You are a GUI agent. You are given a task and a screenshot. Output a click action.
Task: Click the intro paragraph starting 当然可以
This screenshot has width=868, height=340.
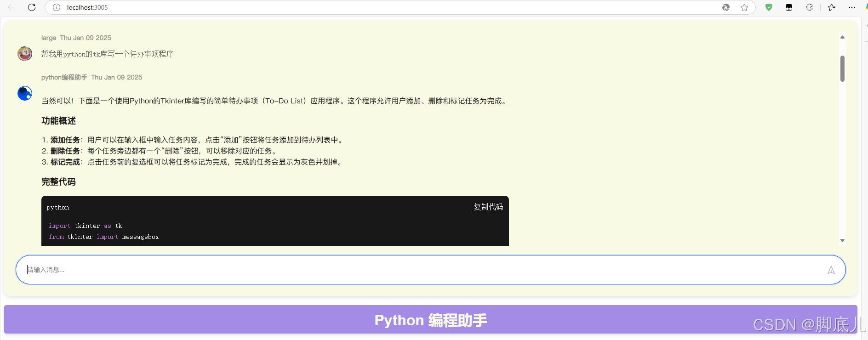pos(275,101)
